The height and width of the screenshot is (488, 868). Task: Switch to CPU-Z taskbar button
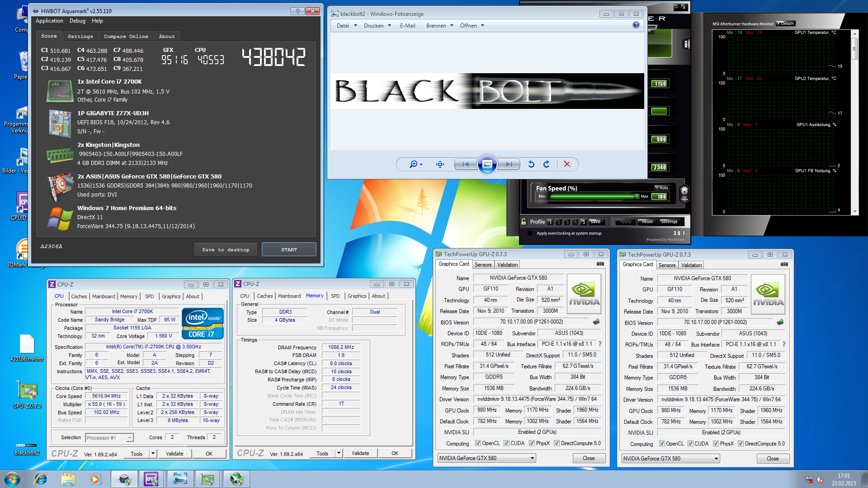[x=151, y=479]
